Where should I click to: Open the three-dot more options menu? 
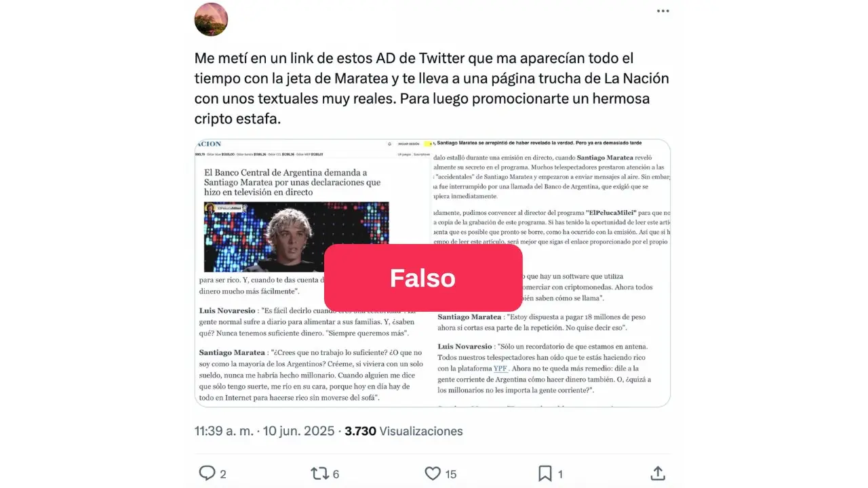(x=663, y=11)
